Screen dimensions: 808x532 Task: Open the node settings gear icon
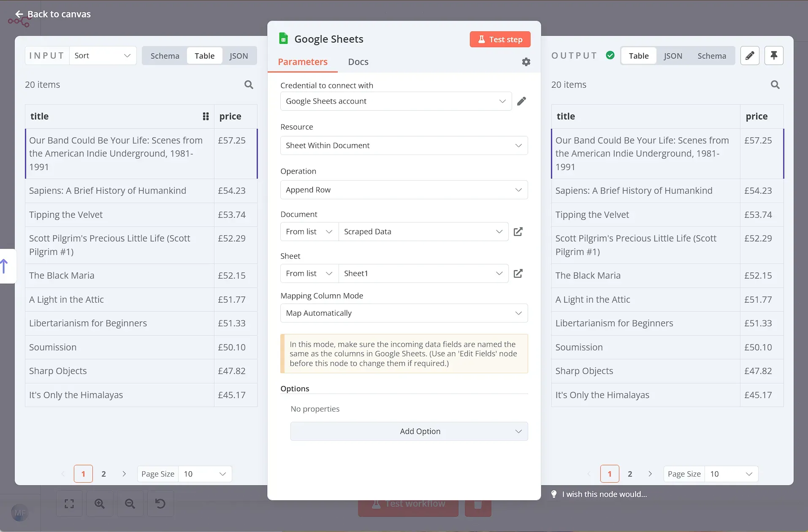pyautogui.click(x=526, y=62)
